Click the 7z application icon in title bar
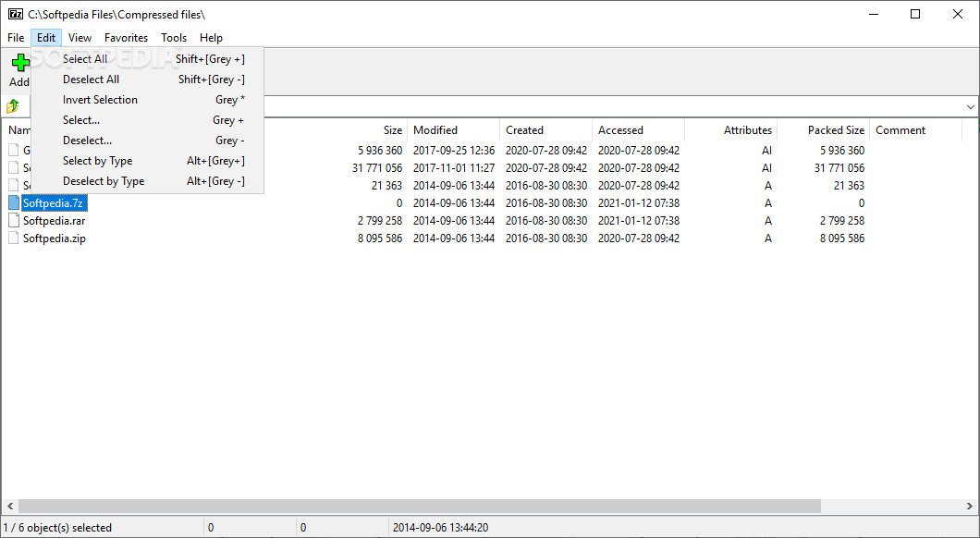The image size is (980, 538). pos(16,14)
